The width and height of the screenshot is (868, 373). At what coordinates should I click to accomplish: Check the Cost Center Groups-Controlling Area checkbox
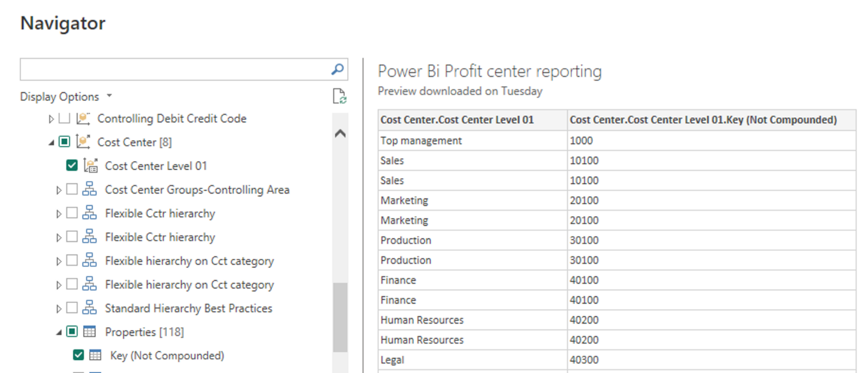(72, 190)
